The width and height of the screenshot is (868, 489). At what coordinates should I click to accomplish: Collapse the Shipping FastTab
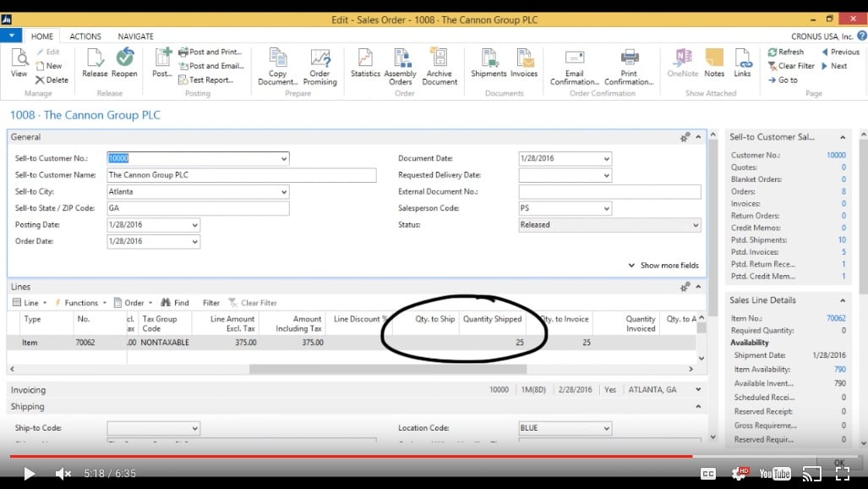tap(699, 406)
